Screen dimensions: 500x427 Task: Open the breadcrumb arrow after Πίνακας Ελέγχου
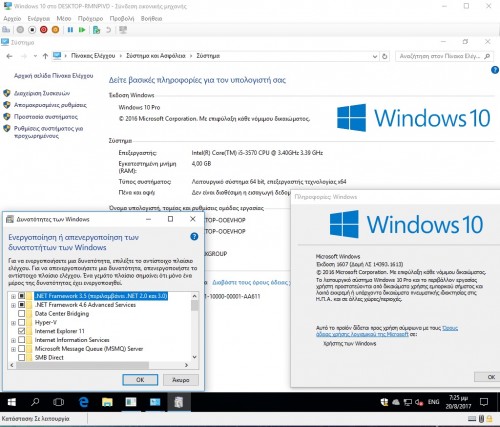121,56
